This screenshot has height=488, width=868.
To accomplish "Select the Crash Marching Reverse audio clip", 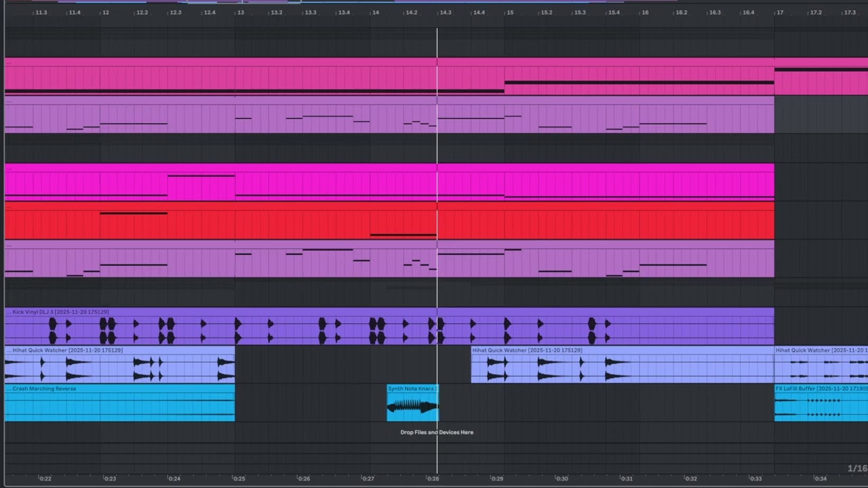I will [119, 403].
